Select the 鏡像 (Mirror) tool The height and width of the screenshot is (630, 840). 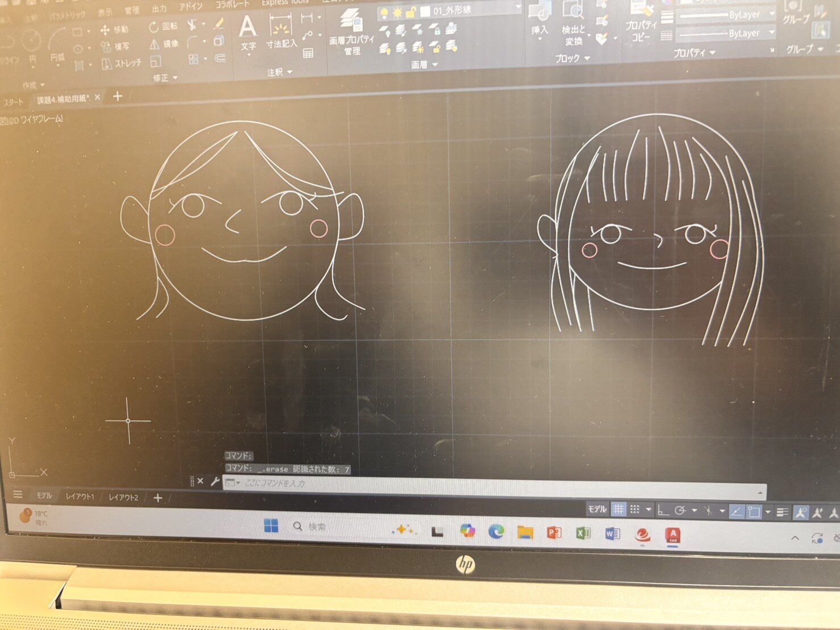click(x=164, y=44)
